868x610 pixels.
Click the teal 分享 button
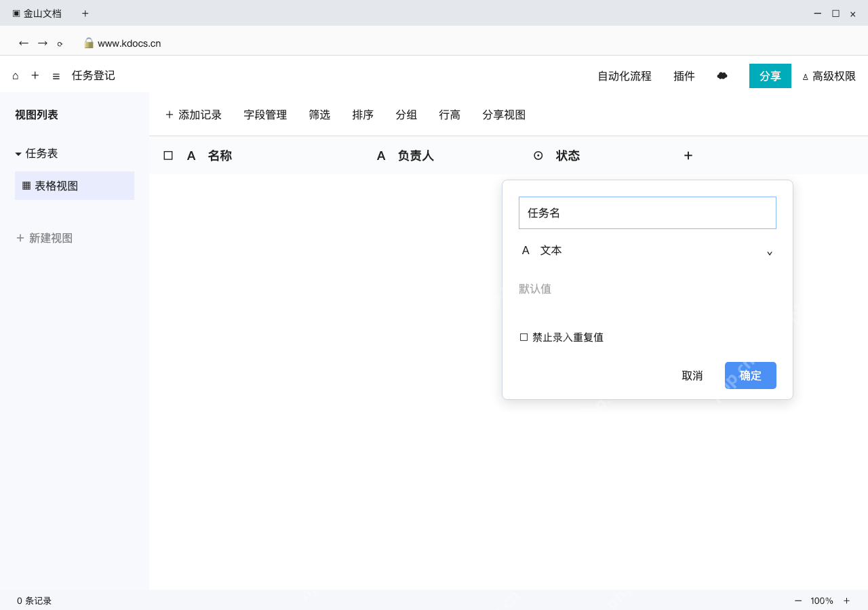[x=770, y=76]
